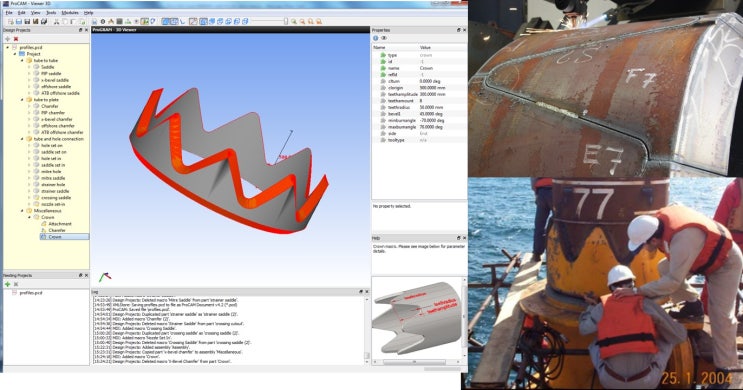Float the Properties panel
Viewport: 743px width, 390px height.
tap(458, 30)
